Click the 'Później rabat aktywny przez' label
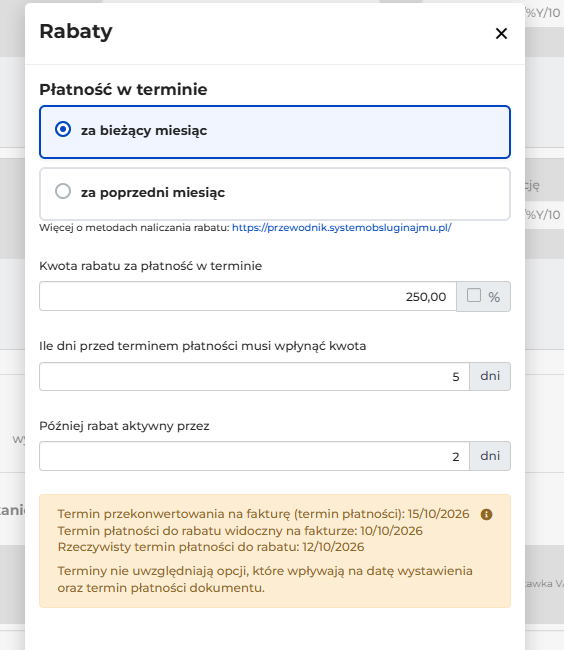 tap(124, 426)
